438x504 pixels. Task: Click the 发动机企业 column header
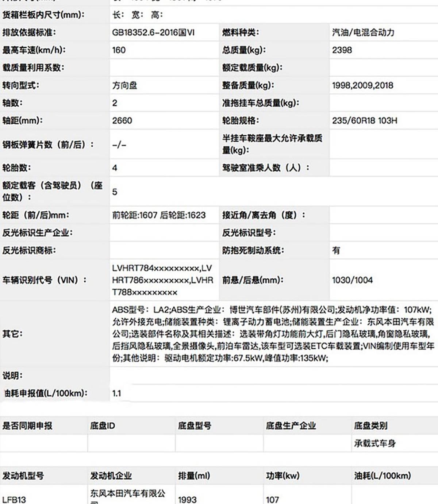point(111,476)
